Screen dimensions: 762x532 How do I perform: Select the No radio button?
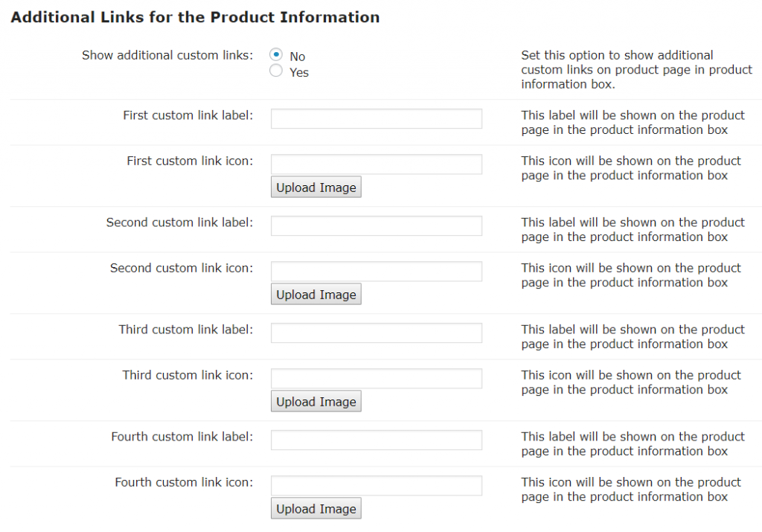(276, 55)
